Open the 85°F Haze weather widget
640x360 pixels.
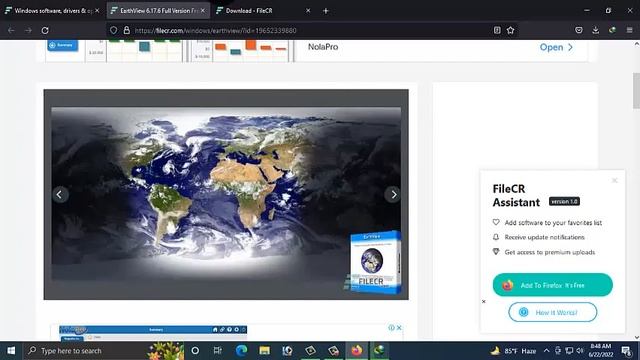click(x=513, y=351)
